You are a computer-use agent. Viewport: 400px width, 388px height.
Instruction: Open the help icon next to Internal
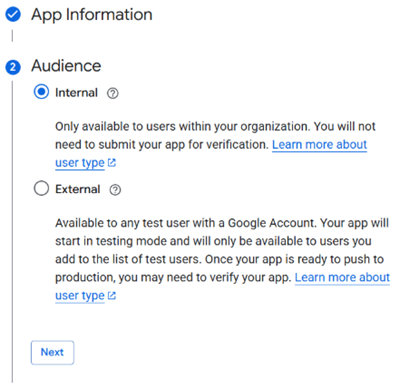(113, 93)
